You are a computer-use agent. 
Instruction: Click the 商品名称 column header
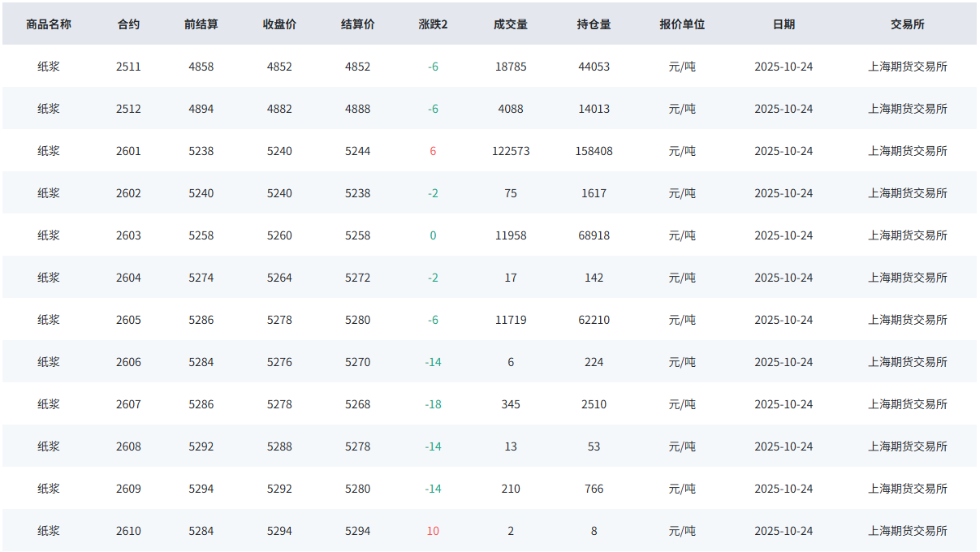49,24
